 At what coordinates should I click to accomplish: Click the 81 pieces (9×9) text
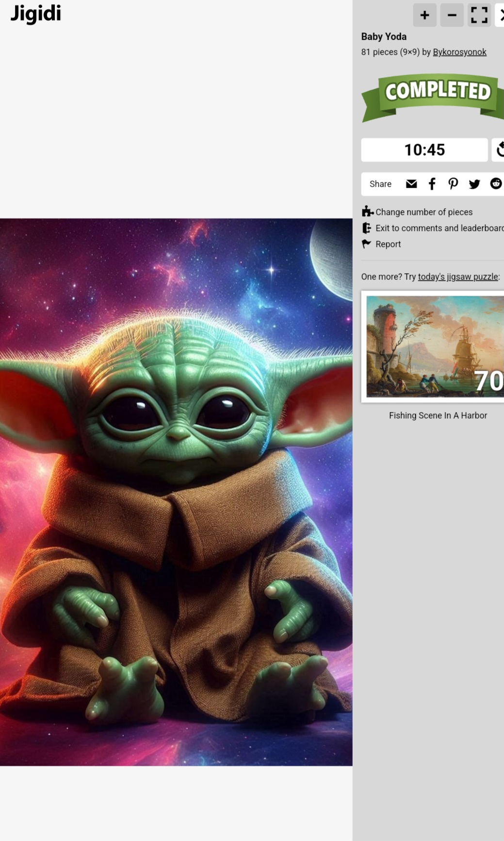390,52
